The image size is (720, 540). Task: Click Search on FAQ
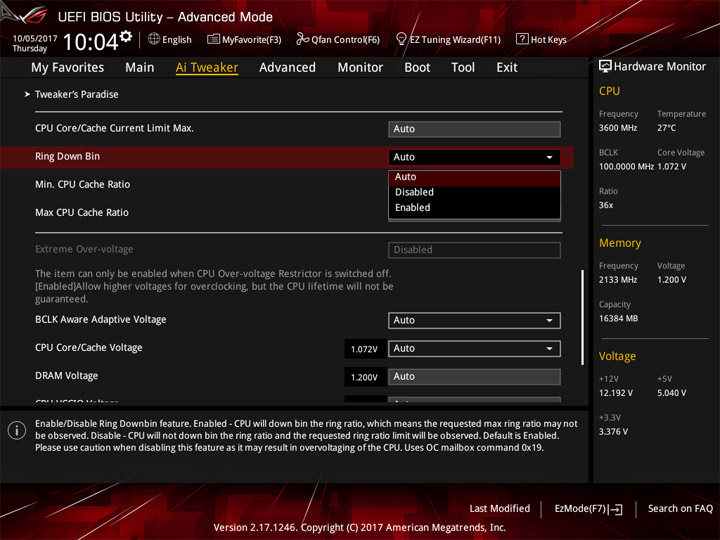click(x=681, y=508)
